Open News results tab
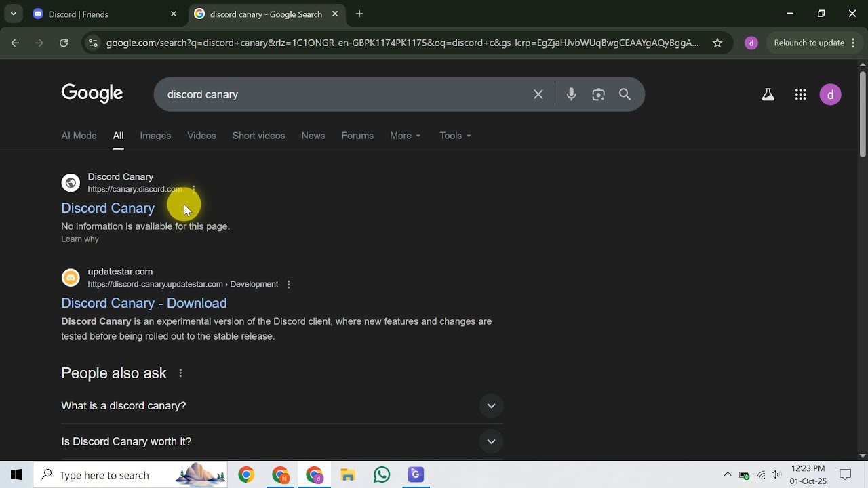This screenshot has width=868, height=488. 313,136
